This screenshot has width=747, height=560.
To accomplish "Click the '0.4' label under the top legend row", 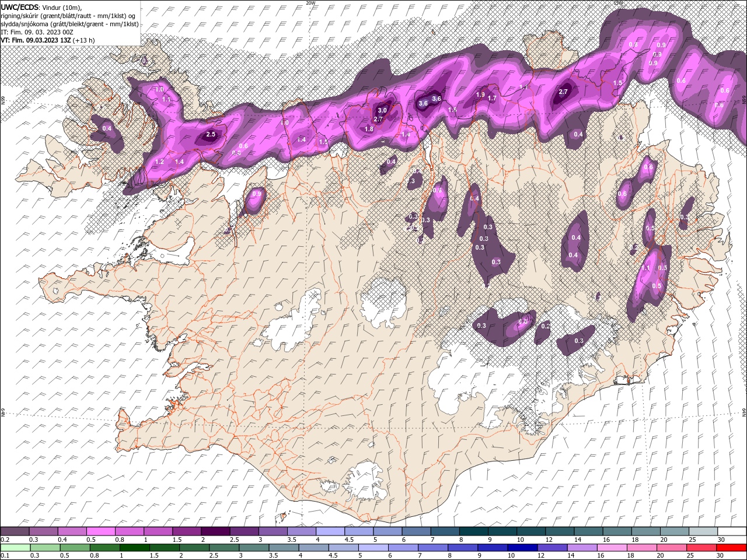I will click(x=62, y=540).
